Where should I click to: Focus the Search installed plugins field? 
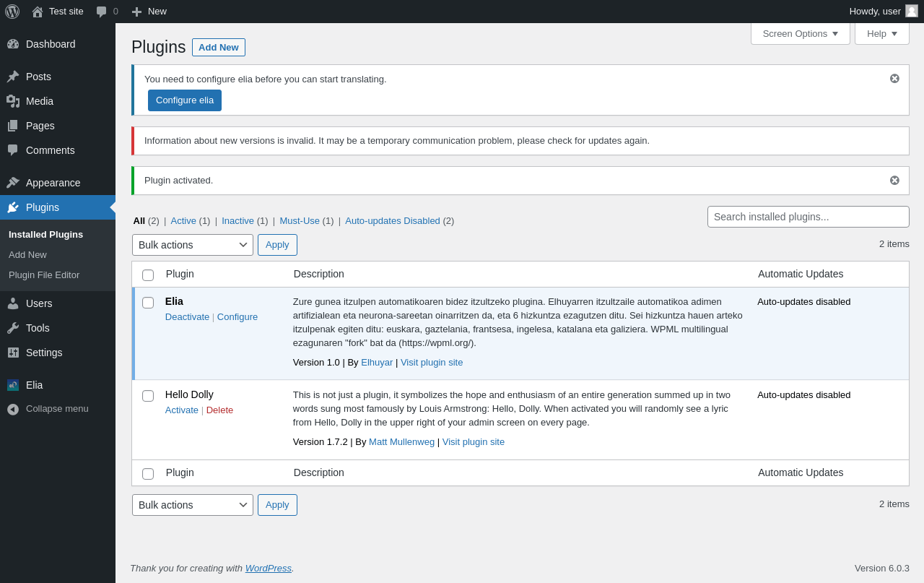(808, 217)
